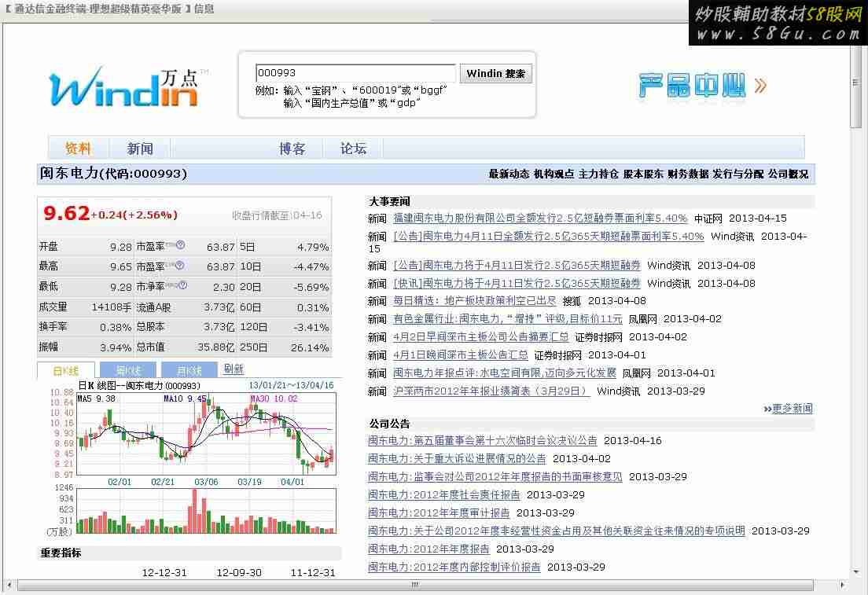This screenshot has height=595, width=868.
Task: Open the 产品中心 banner arrow
Action: 760,85
